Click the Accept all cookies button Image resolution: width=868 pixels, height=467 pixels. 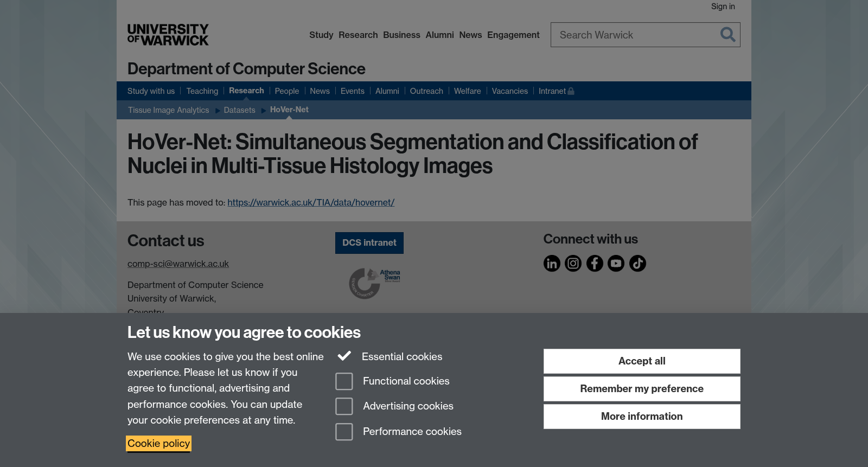click(642, 361)
